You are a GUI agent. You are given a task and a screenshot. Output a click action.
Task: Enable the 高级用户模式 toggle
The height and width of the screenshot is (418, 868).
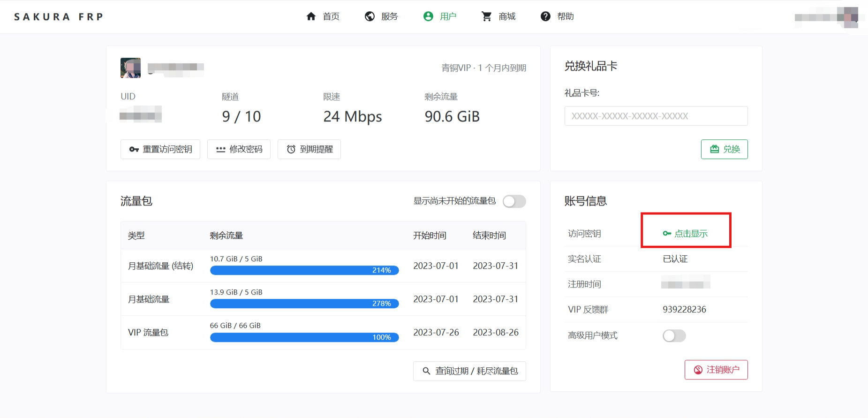[674, 336]
